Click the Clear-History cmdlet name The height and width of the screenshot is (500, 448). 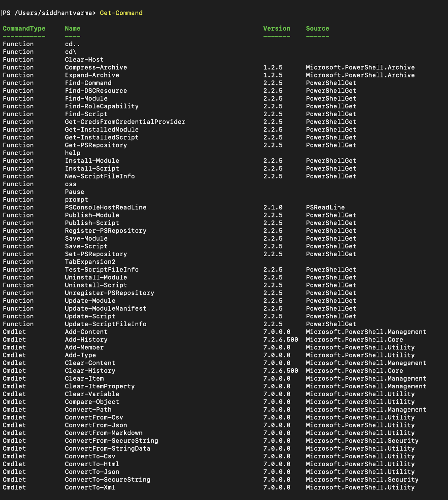click(x=90, y=371)
